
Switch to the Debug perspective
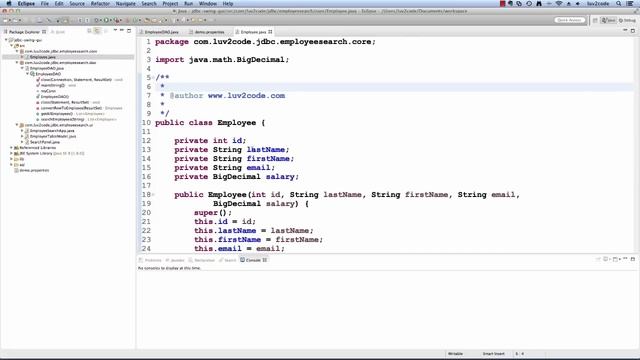click(627, 20)
